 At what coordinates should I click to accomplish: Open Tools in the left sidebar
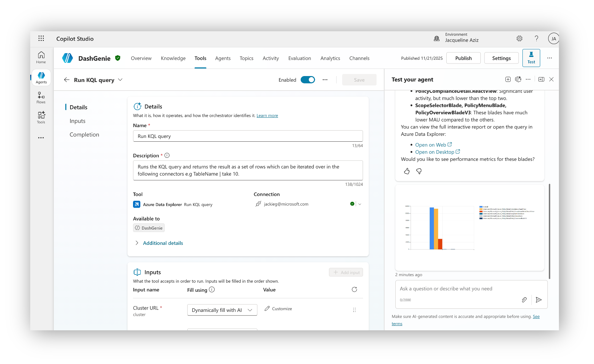(x=41, y=117)
